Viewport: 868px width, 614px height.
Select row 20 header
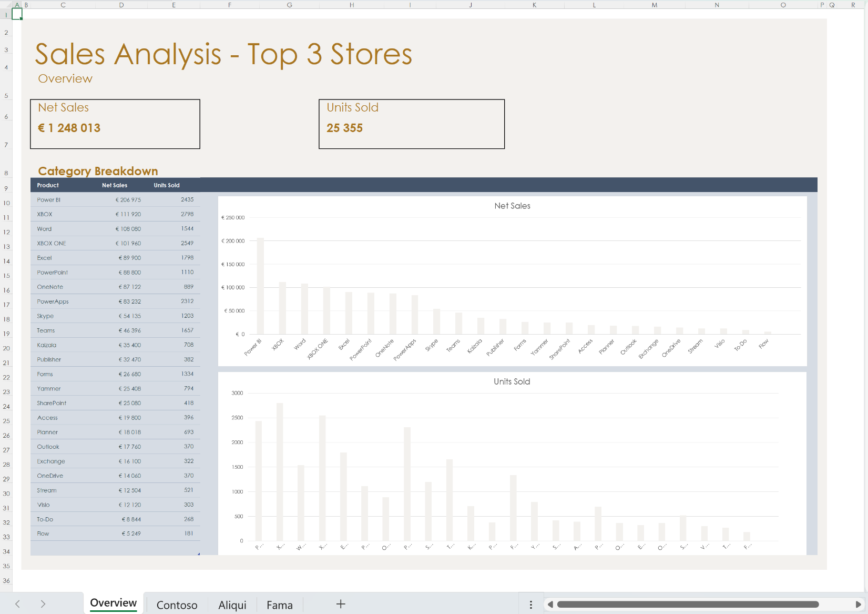pos(6,348)
